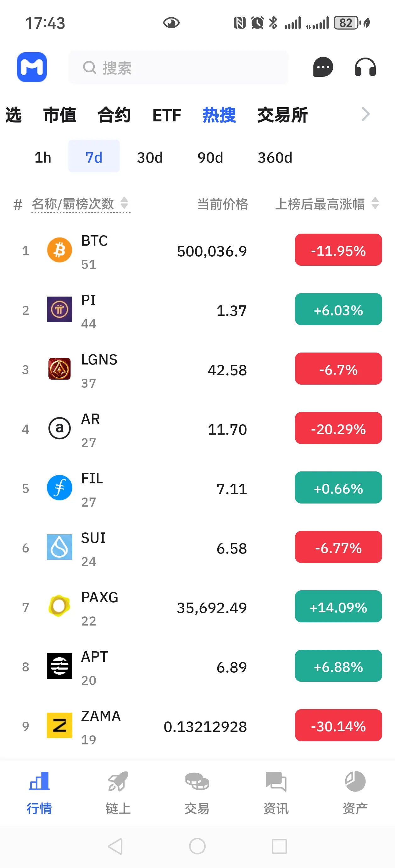Select the 360d time range
395x868 pixels.
coord(275,157)
